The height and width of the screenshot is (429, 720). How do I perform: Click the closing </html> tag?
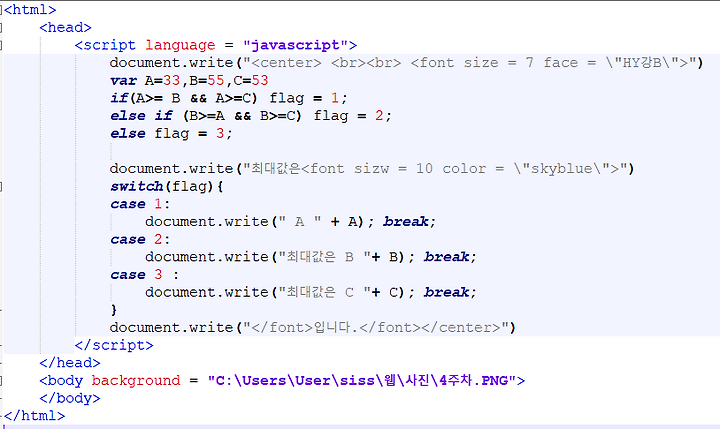point(34,416)
